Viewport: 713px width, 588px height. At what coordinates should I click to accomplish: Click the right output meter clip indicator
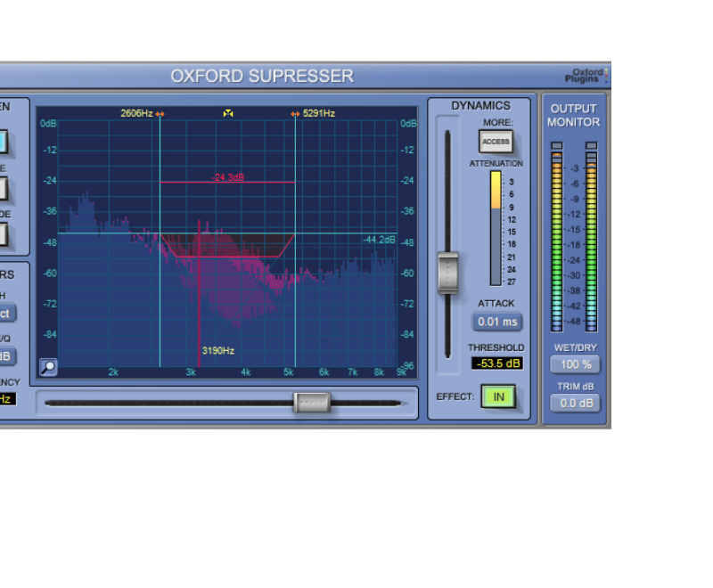click(591, 145)
